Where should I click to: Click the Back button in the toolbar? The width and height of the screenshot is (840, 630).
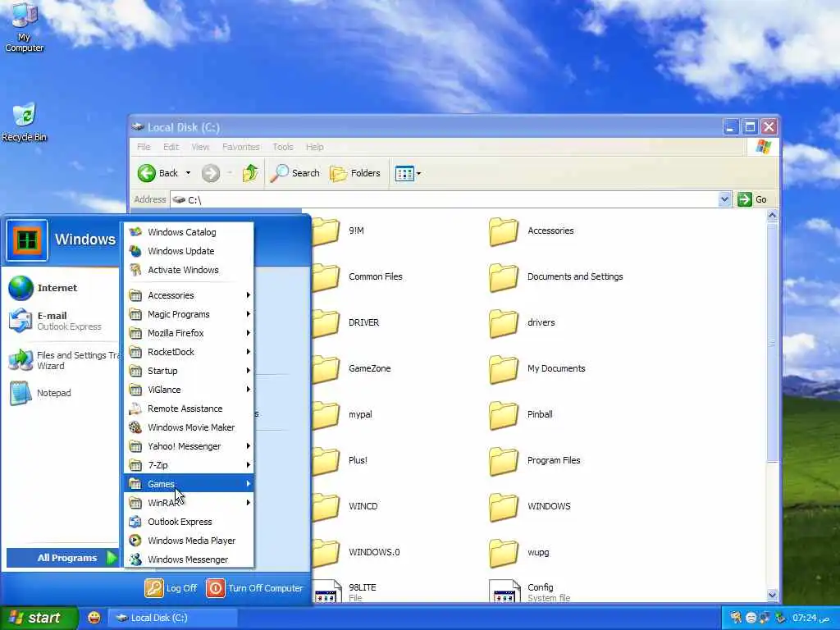[158, 173]
